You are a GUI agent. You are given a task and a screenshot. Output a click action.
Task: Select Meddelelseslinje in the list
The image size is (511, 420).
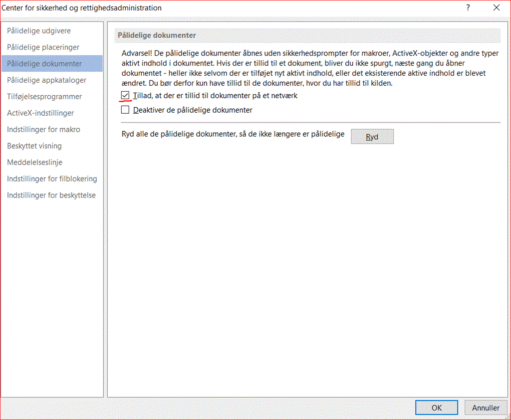point(52,162)
